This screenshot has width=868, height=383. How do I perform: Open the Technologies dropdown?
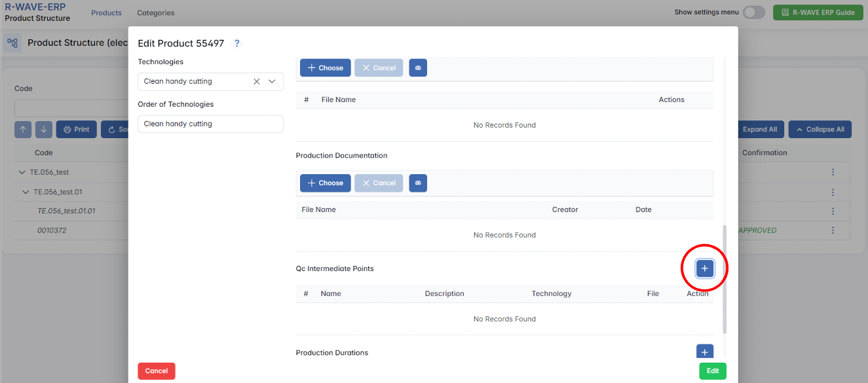(x=272, y=82)
